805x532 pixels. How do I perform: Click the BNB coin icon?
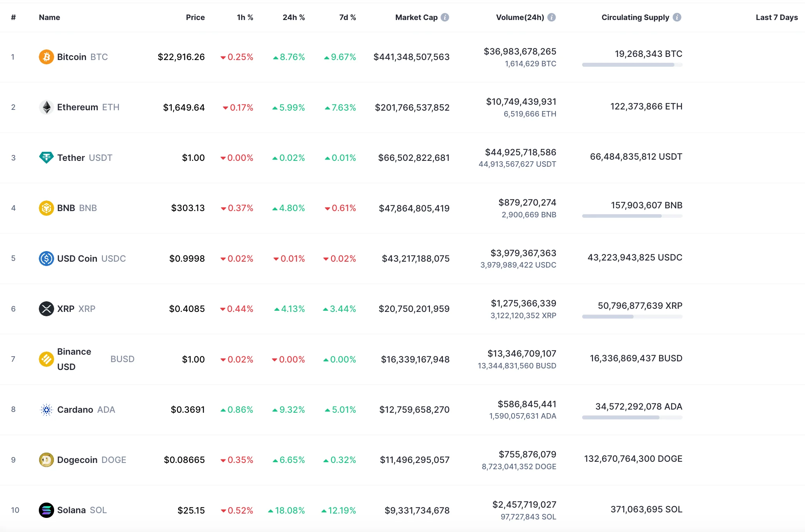click(x=46, y=208)
